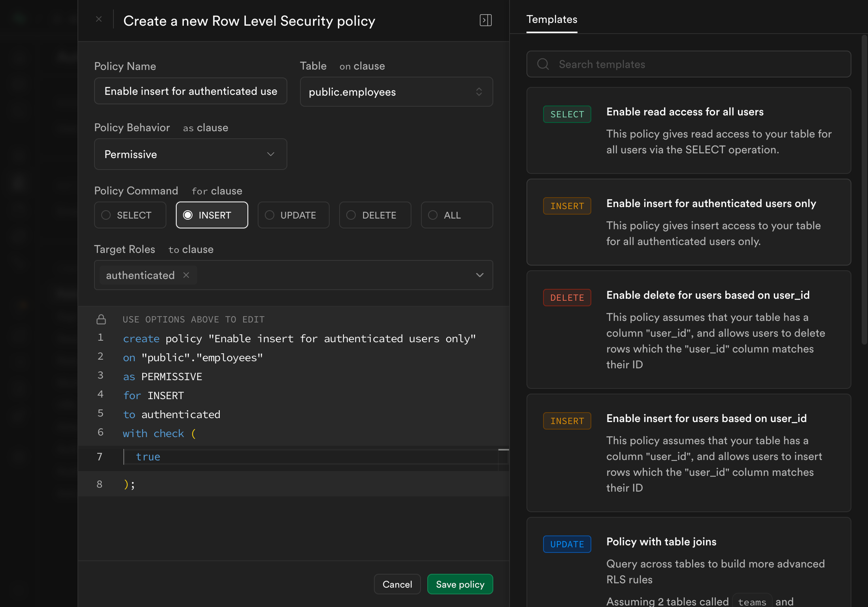Image resolution: width=868 pixels, height=607 pixels.
Task: Expand the Target Roles dropdown chevron
Action: tap(479, 275)
